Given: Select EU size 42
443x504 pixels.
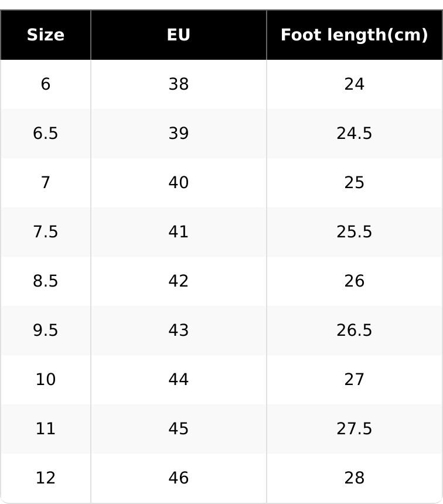Looking at the screenshot, I should coord(179,281).
